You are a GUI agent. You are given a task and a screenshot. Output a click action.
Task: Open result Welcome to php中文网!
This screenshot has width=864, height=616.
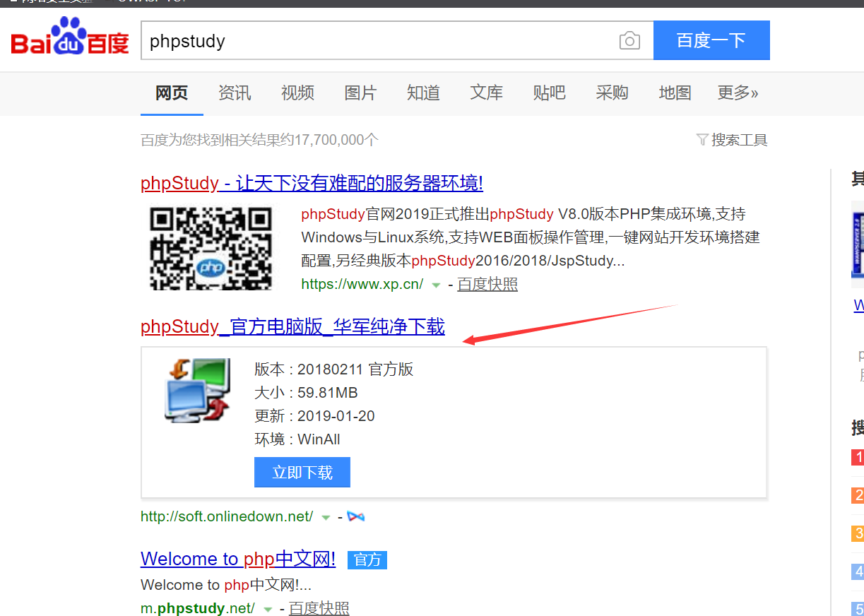238,559
